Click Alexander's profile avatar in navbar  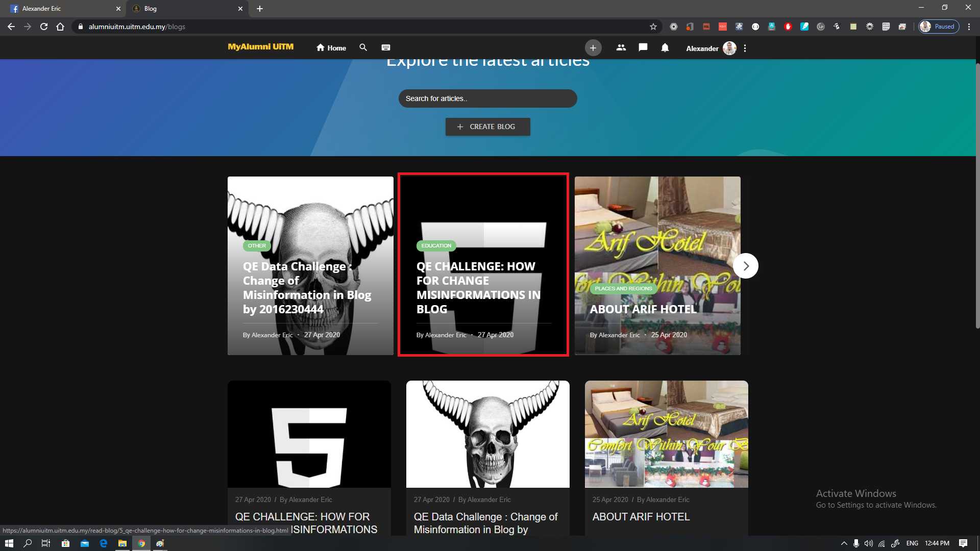tap(729, 48)
